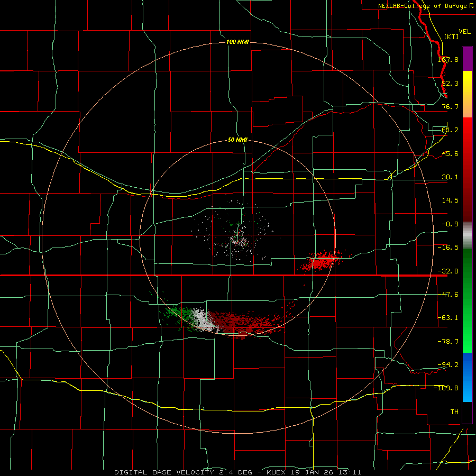Click the blue segment of velocity scale
Image resolution: width=476 pixels, height=476 pixels.
coord(467,377)
